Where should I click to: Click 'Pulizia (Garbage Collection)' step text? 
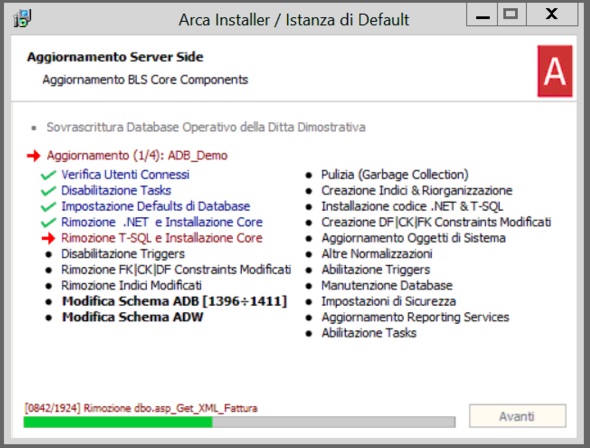coord(395,175)
